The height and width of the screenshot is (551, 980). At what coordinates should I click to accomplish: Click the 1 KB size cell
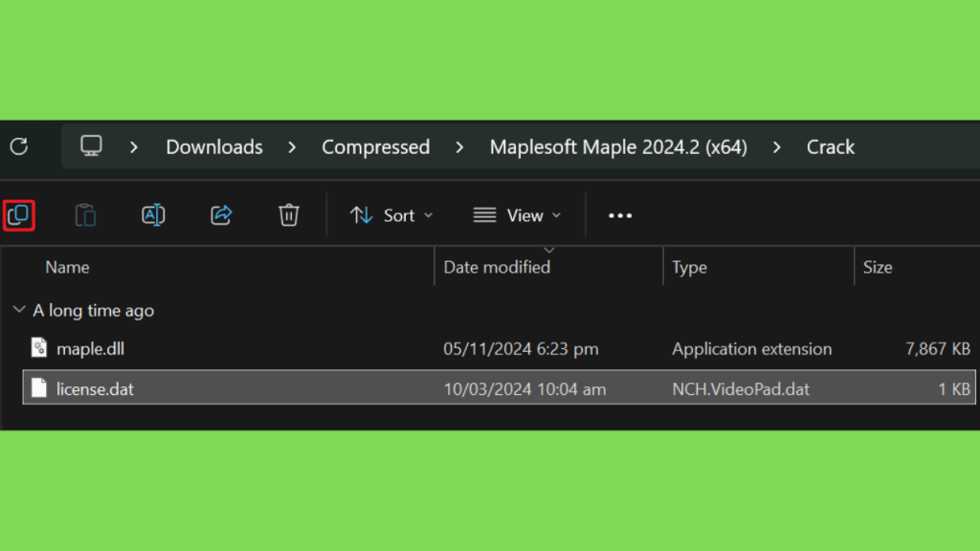click(x=954, y=388)
